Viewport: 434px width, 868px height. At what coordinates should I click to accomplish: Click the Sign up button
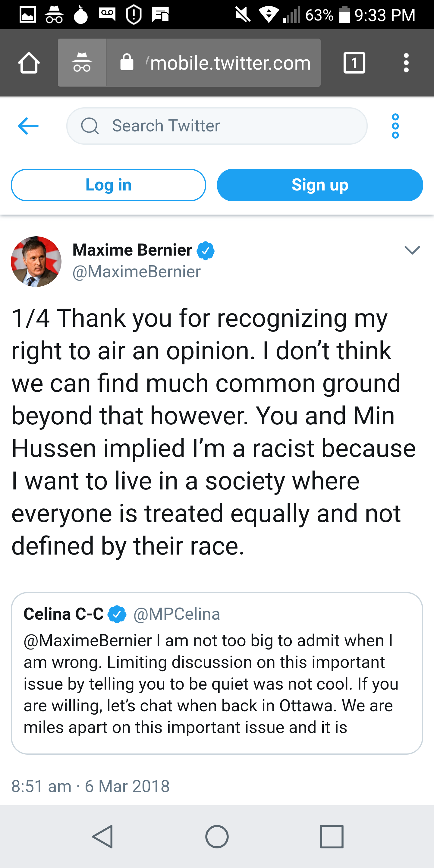click(320, 185)
